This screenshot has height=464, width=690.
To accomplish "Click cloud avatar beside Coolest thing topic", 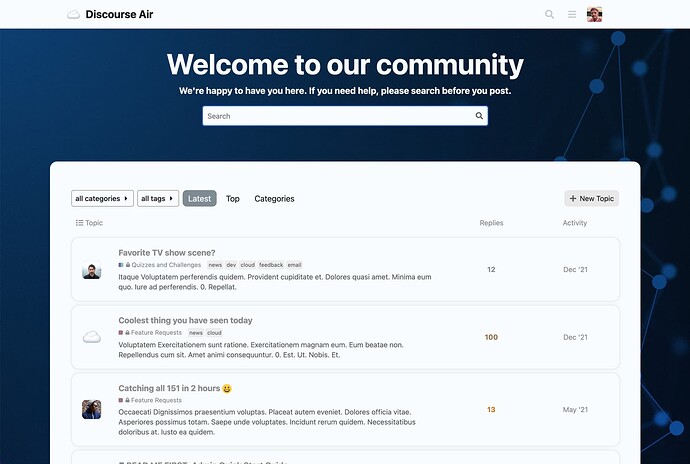I will (91, 337).
